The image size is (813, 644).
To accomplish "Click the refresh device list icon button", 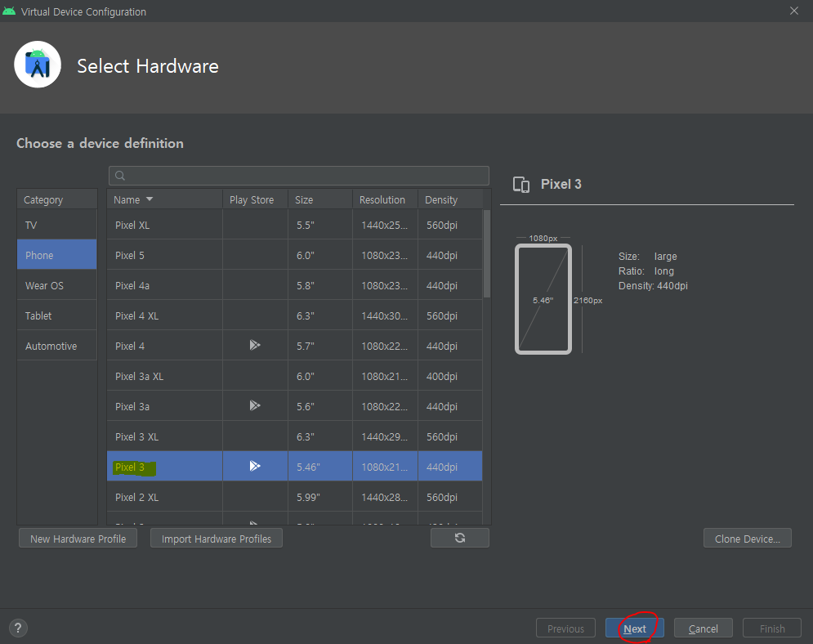I will (x=459, y=538).
